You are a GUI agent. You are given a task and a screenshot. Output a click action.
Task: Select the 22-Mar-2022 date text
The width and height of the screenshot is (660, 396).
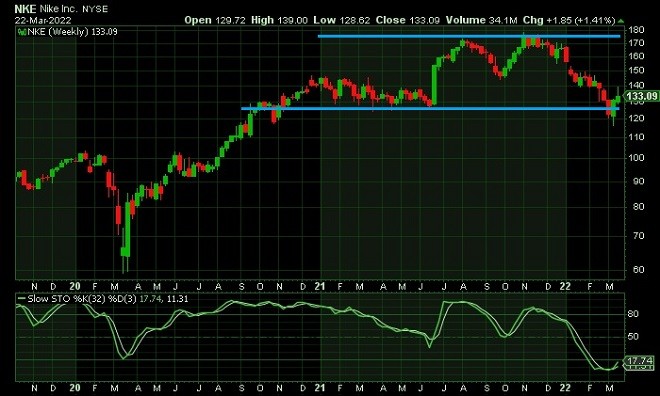pyautogui.click(x=43, y=20)
